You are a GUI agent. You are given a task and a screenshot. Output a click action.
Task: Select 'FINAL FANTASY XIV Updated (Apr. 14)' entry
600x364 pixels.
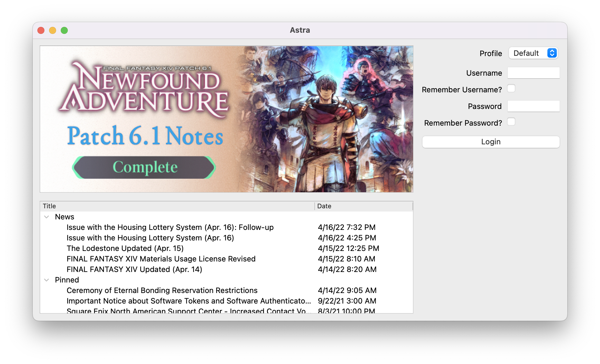[x=134, y=269]
